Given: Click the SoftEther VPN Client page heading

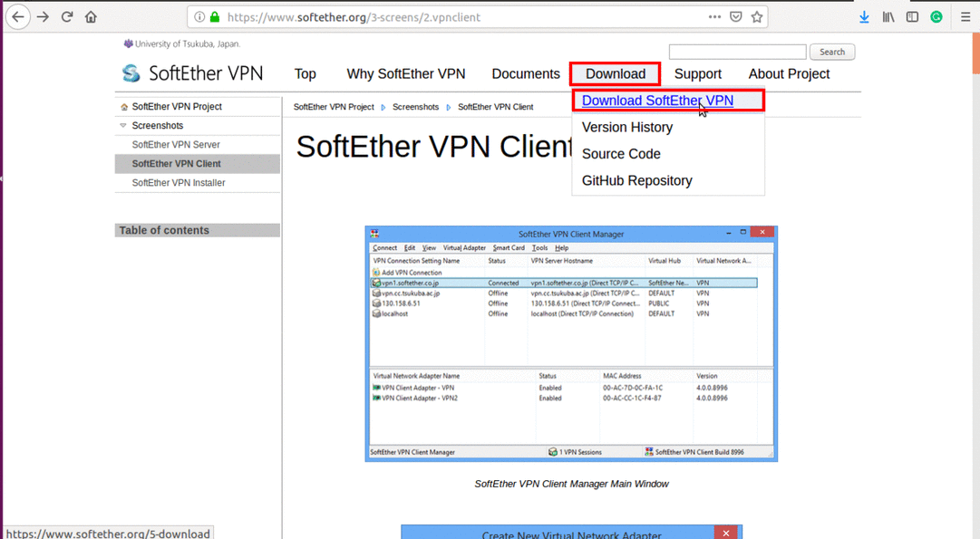Looking at the screenshot, I should (434, 147).
